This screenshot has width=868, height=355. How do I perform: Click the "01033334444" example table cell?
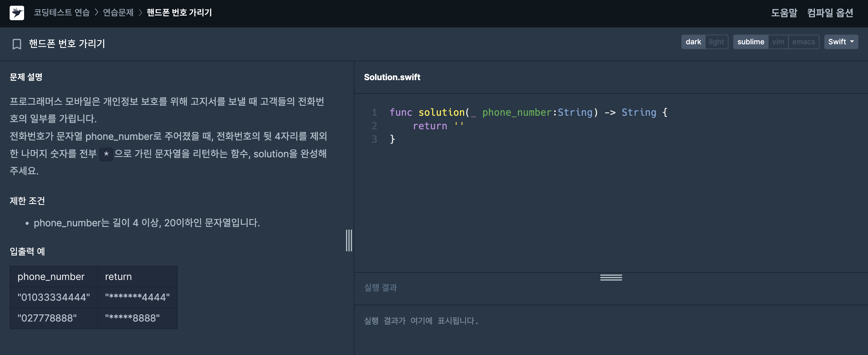pyautogui.click(x=54, y=297)
